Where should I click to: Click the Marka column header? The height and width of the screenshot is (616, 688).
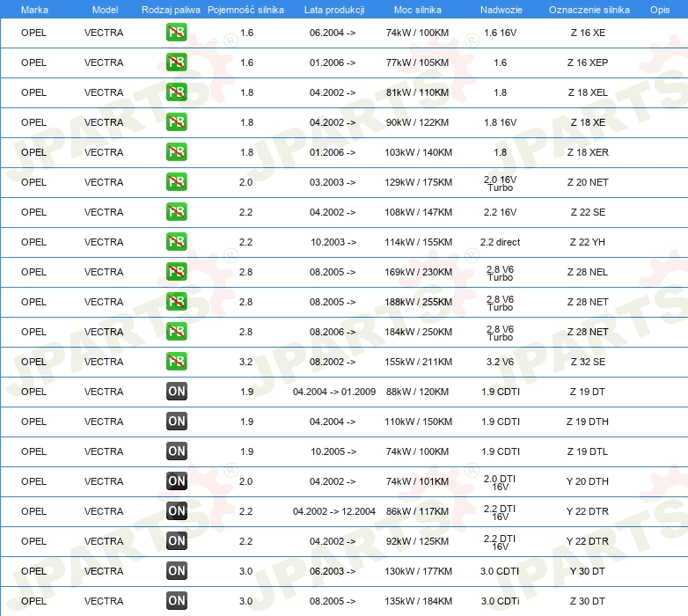pyautogui.click(x=34, y=10)
